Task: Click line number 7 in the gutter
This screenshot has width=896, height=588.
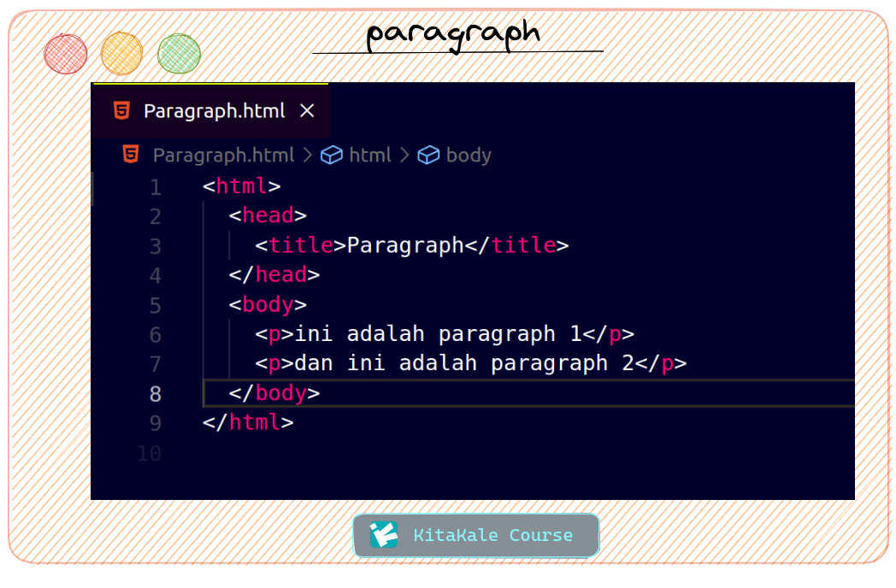Action: point(156,364)
